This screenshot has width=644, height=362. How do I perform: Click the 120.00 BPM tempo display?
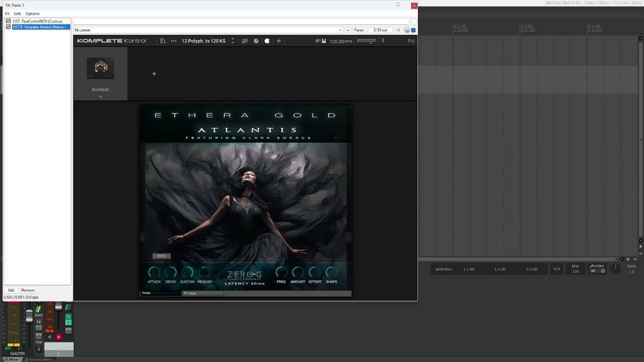[x=341, y=41]
